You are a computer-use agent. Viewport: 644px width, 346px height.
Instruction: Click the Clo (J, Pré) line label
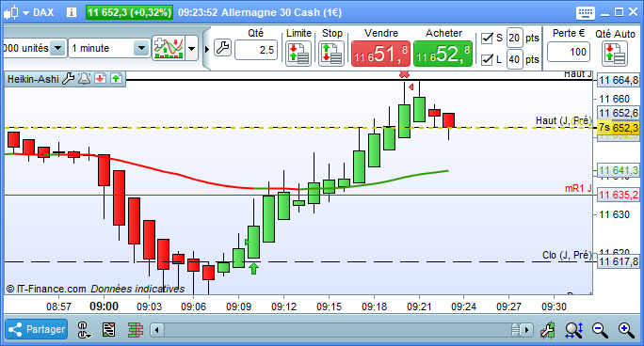567,255
